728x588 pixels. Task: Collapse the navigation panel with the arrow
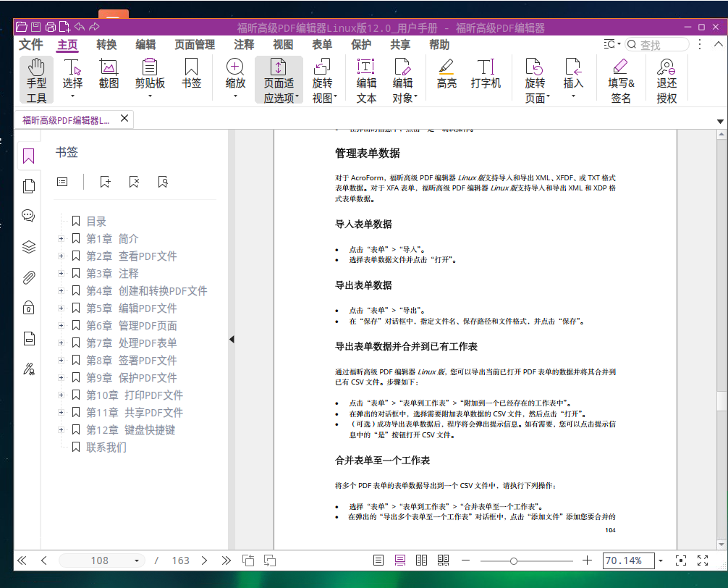pos(232,339)
